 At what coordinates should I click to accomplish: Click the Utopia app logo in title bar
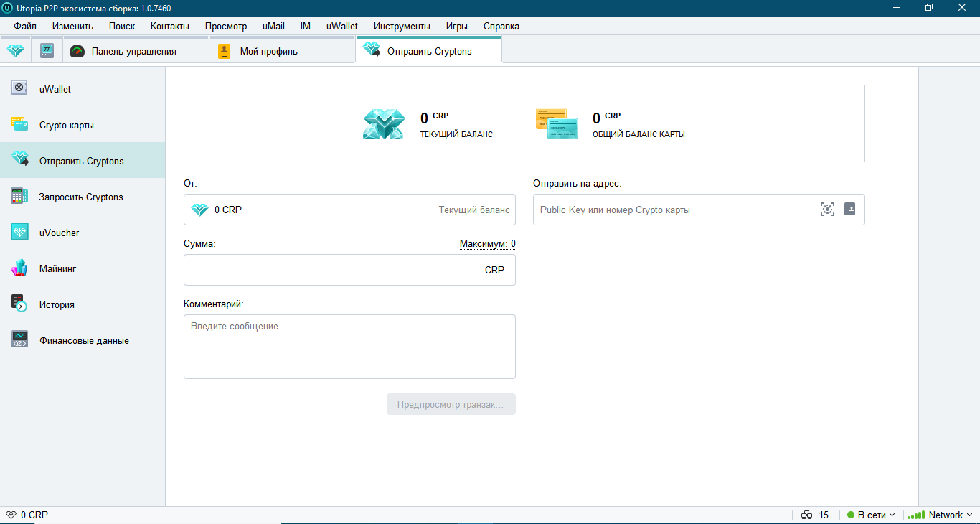click(9, 7)
